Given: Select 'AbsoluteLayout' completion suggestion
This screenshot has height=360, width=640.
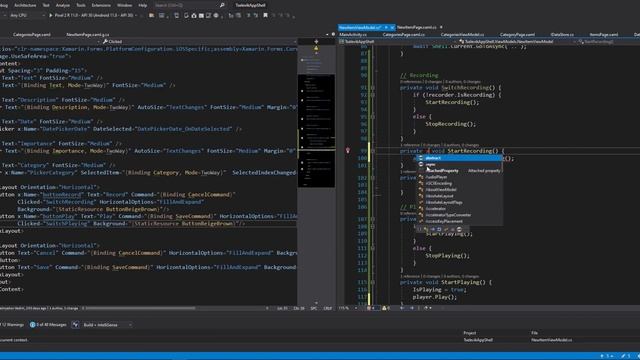Looking at the screenshot, I should pyautogui.click(x=459, y=196).
